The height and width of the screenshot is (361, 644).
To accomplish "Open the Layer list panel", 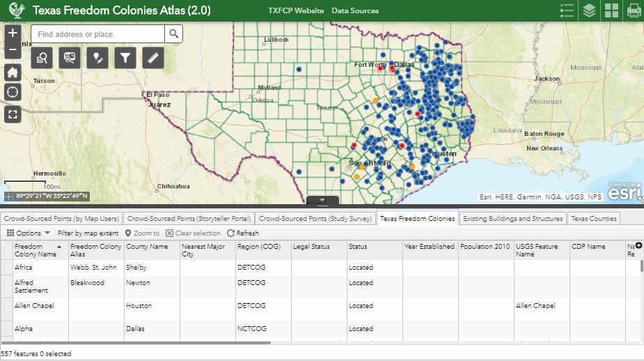I will click(x=589, y=10).
